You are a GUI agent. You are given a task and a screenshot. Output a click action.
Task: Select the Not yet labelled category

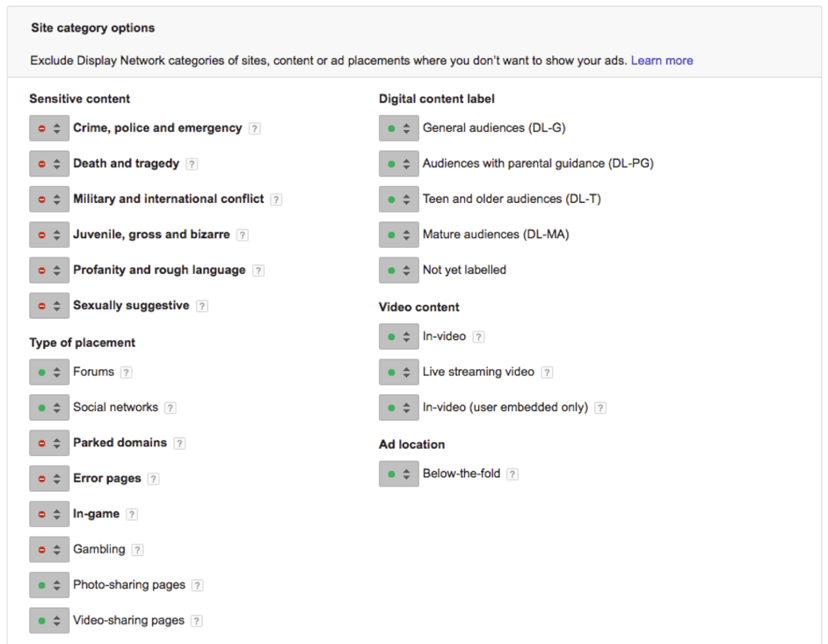464,270
